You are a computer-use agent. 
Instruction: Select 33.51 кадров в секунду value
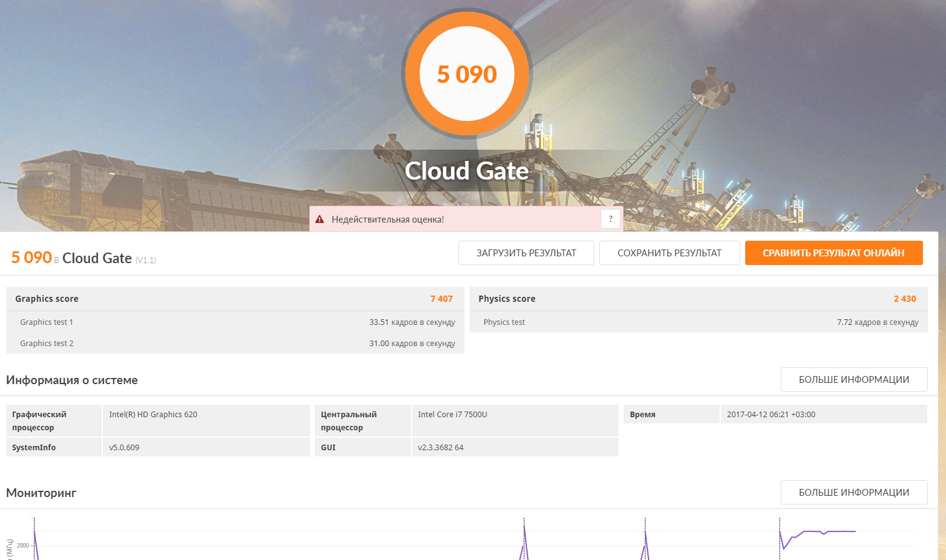coord(412,322)
